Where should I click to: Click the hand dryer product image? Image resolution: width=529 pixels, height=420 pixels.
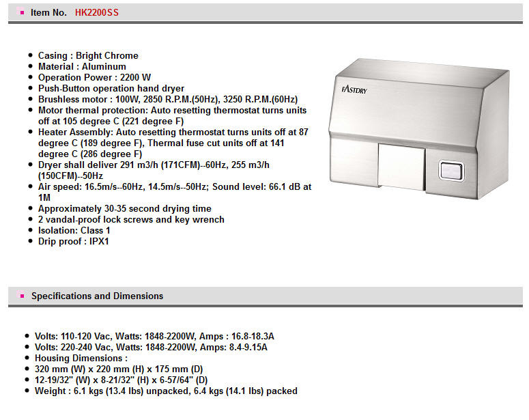[x=418, y=129]
